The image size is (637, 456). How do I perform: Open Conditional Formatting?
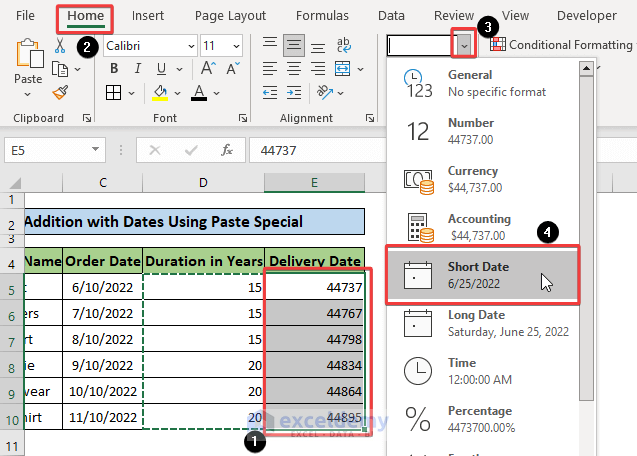(x=563, y=44)
